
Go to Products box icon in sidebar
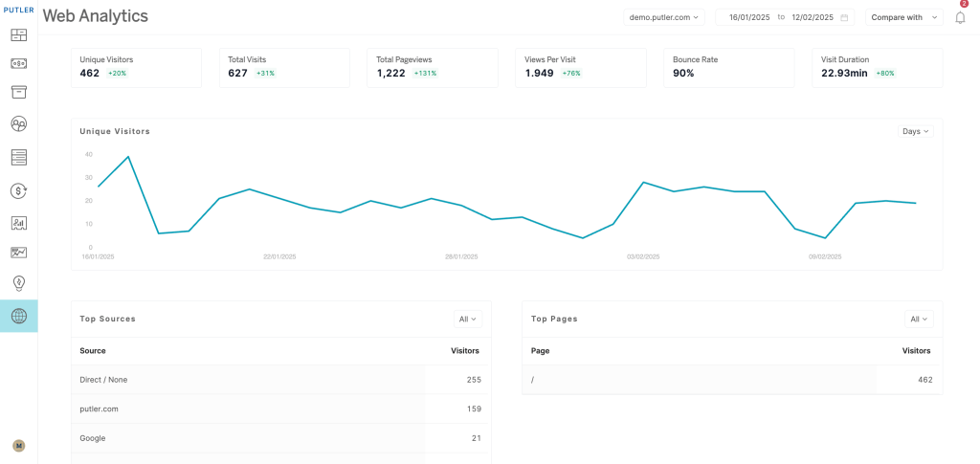click(18, 92)
